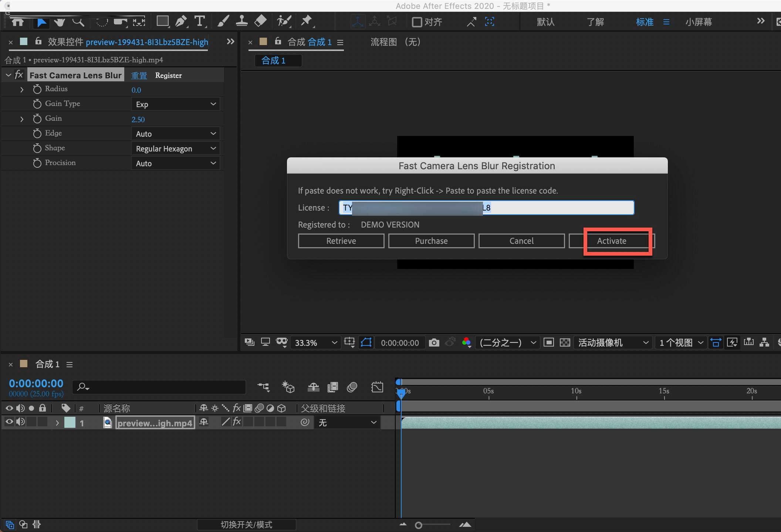Open grid and guide options icon
Image resolution: width=781 pixels, height=532 pixels.
pyautogui.click(x=349, y=342)
